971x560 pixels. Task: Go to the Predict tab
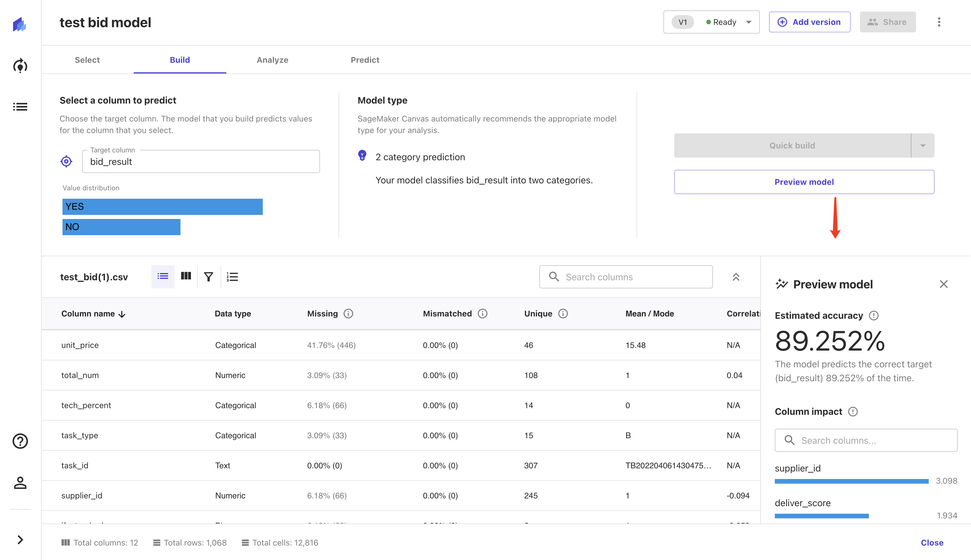(365, 60)
